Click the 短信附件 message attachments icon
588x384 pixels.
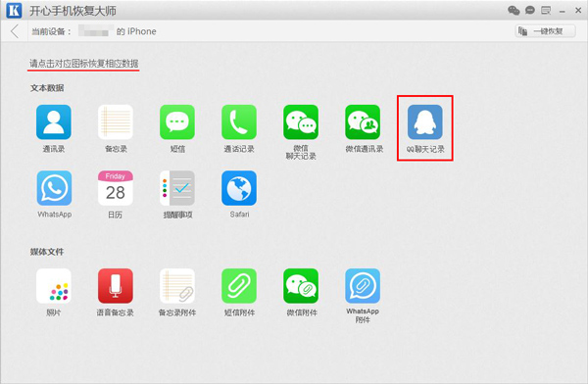click(239, 286)
